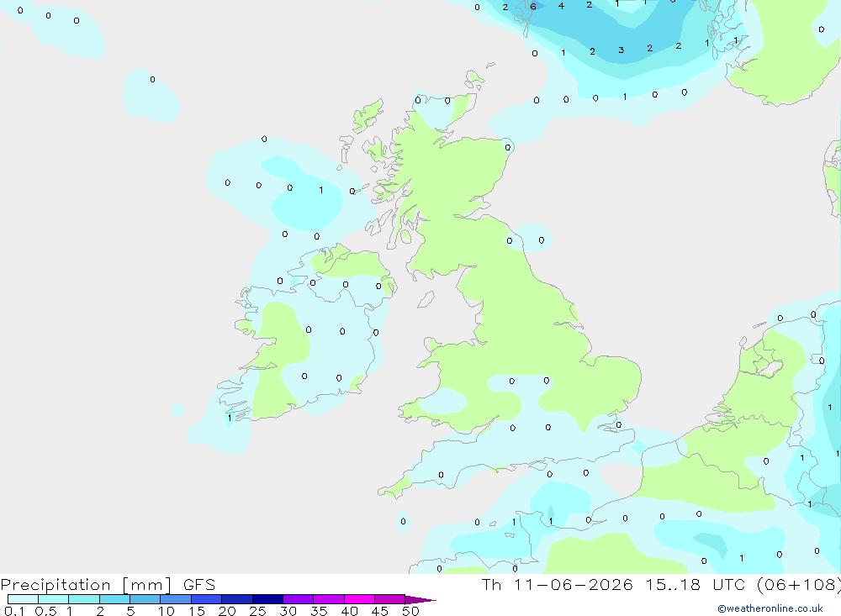Click the '15' legend scale label
This screenshot has height=616, width=841.
197,611
